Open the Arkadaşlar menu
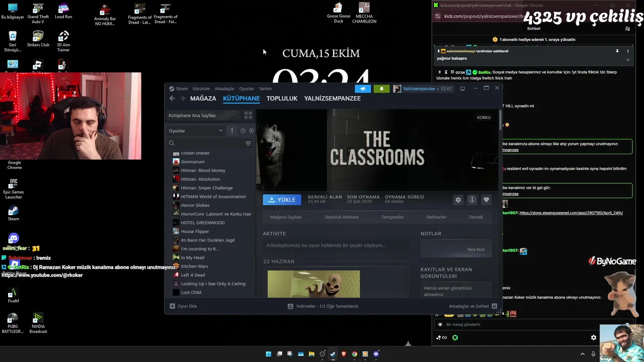 click(224, 88)
